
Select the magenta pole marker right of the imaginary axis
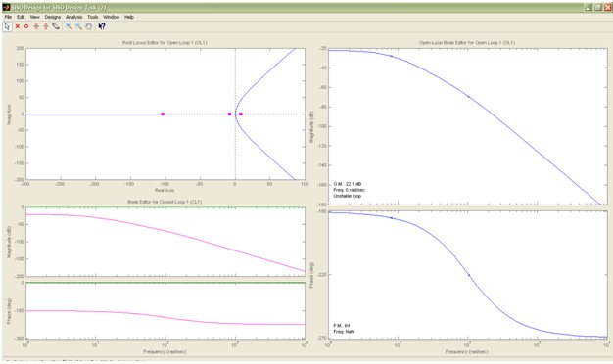click(x=241, y=114)
